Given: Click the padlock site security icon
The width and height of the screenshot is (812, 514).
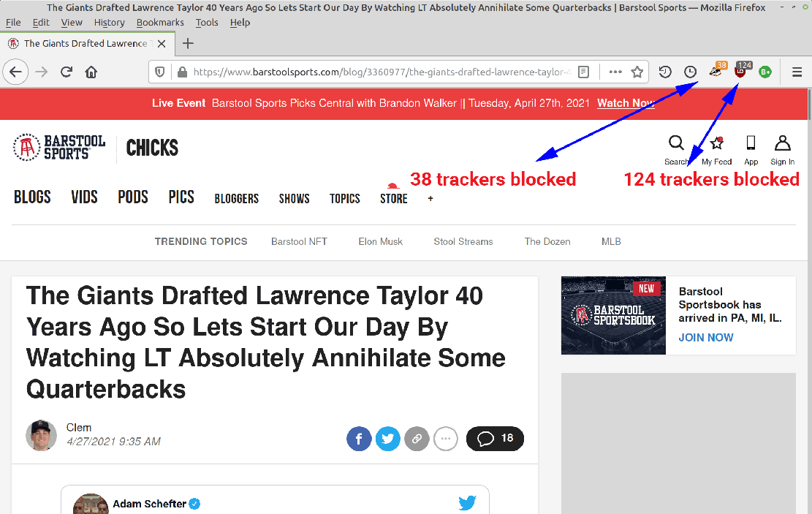Looking at the screenshot, I should click(x=182, y=72).
